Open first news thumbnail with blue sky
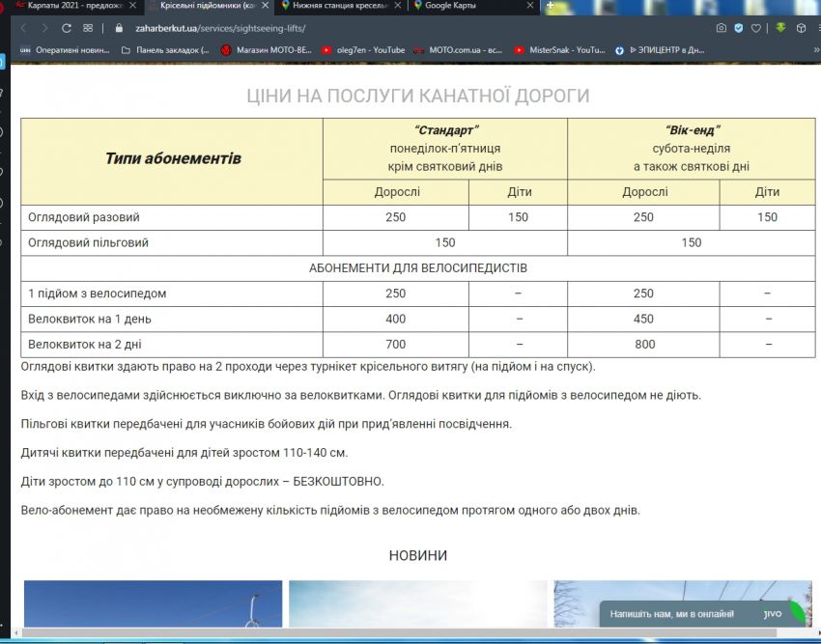 pyautogui.click(x=153, y=603)
